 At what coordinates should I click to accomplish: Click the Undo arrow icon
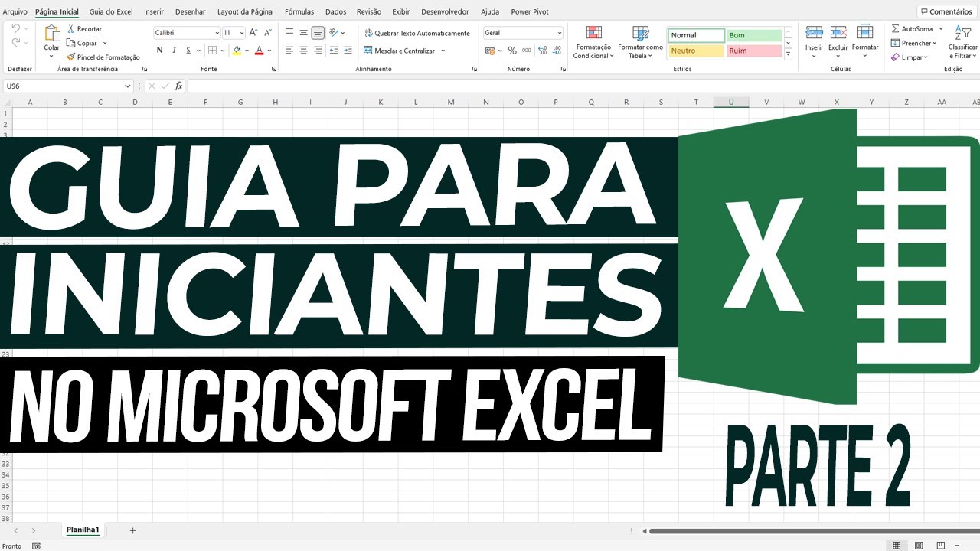point(16,29)
